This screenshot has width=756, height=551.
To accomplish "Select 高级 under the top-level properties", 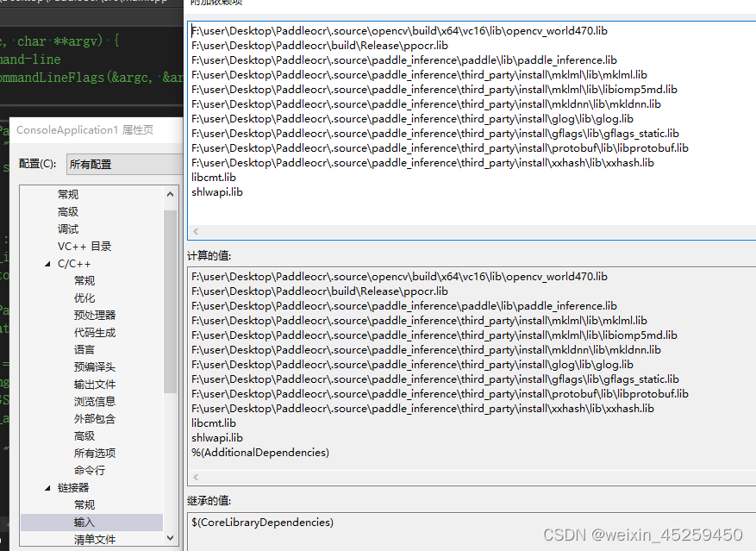I will pyautogui.click(x=68, y=212).
